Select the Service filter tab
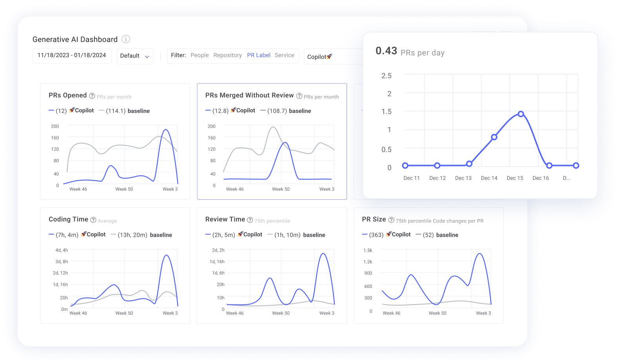Screen dimensions: 621x364 click(x=284, y=55)
